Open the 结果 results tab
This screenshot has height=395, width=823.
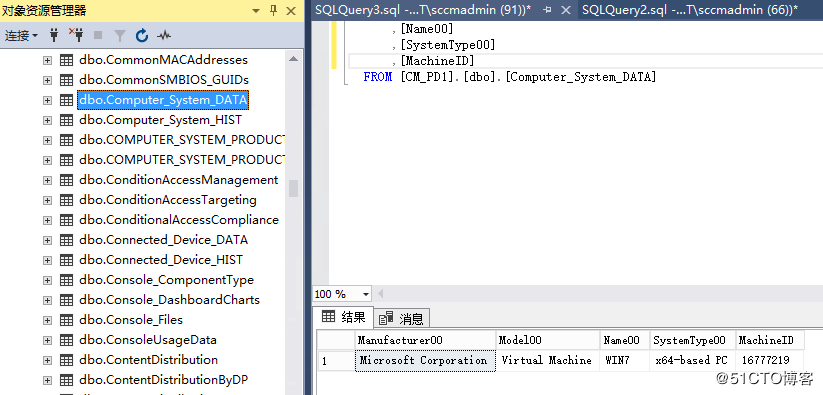coord(343,317)
